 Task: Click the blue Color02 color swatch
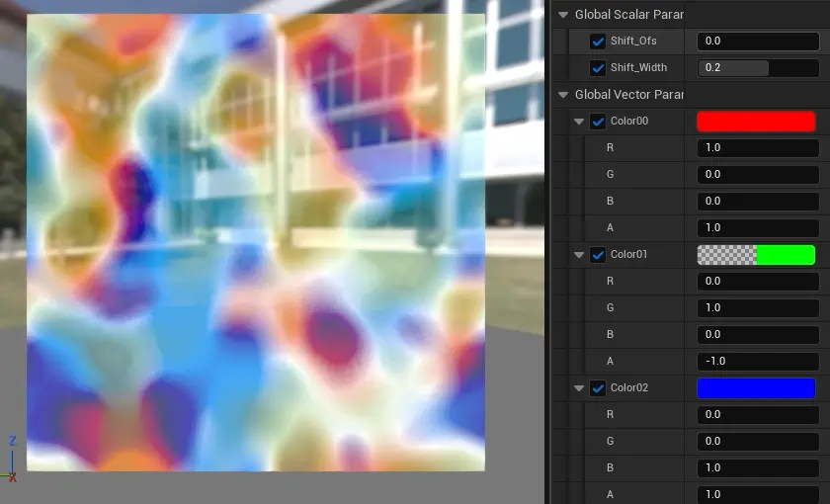tap(756, 388)
